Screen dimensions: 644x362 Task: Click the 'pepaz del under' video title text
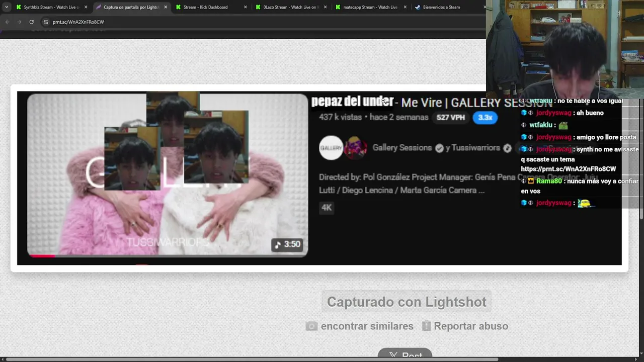point(352,102)
